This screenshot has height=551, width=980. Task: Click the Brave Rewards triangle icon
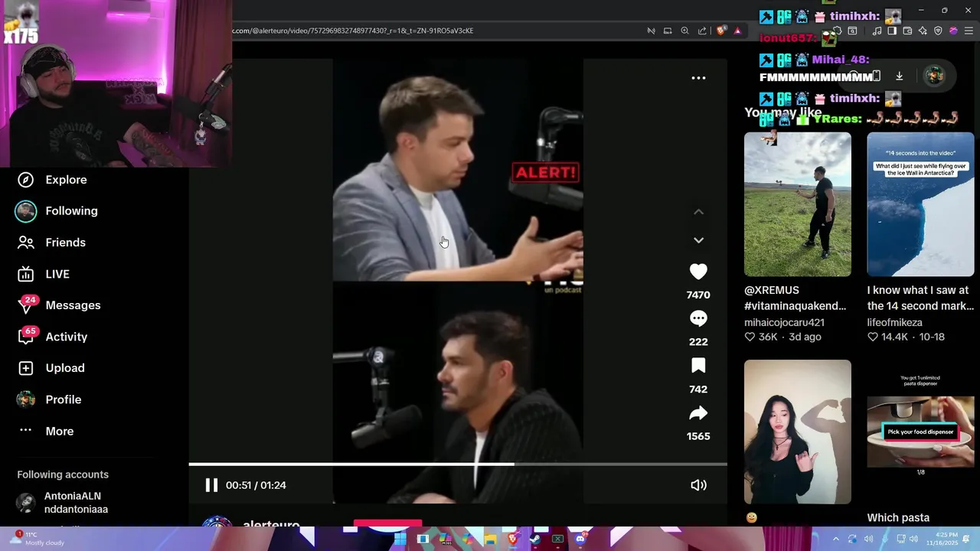coord(737,31)
